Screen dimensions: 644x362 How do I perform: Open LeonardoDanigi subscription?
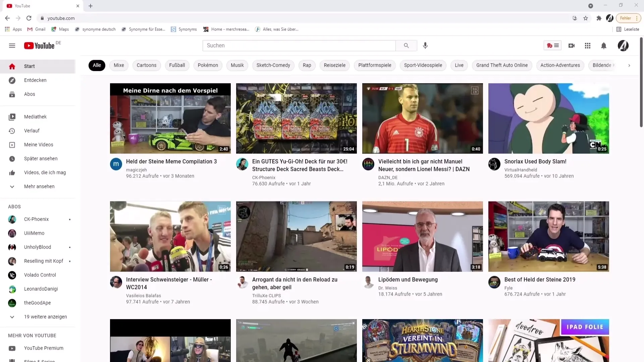click(x=38, y=289)
